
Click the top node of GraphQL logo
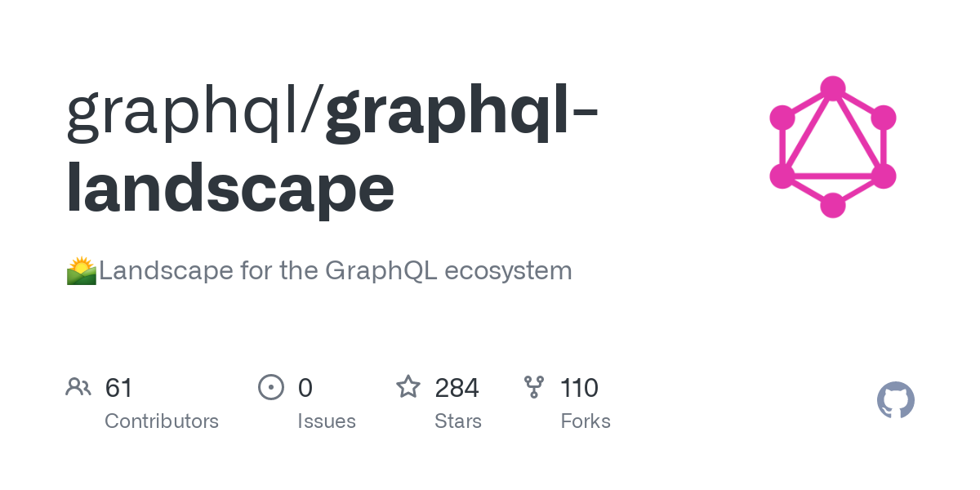tap(833, 88)
